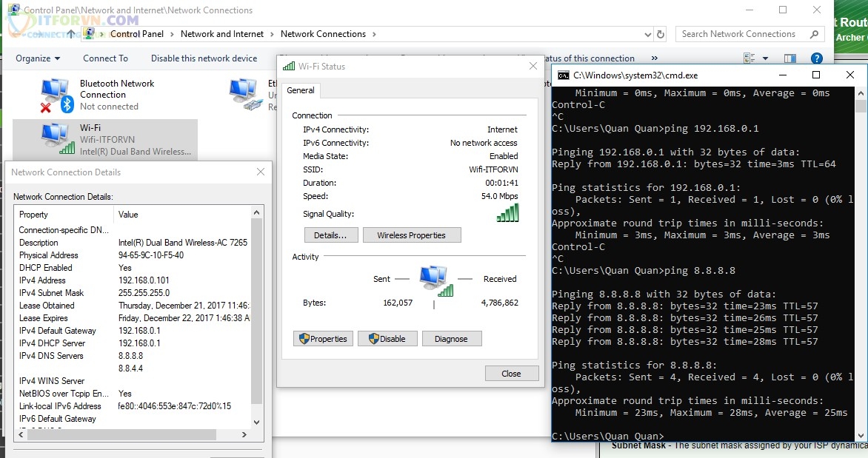The height and width of the screenshot is (458, 868).
Task: Toggle the preview pane icon
Action: point(790,58)
